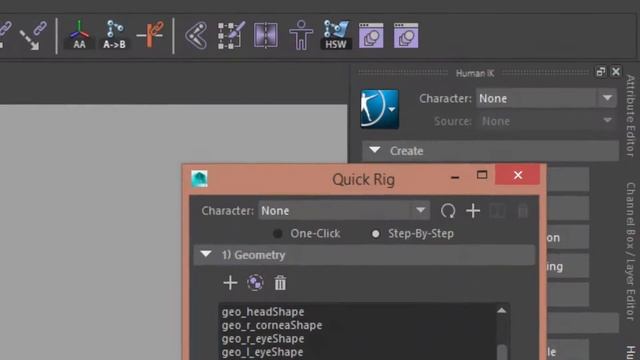Open the Quick Rig humanoid figure icon
Viewport: 640px width, 360px height.
(301, 36)
